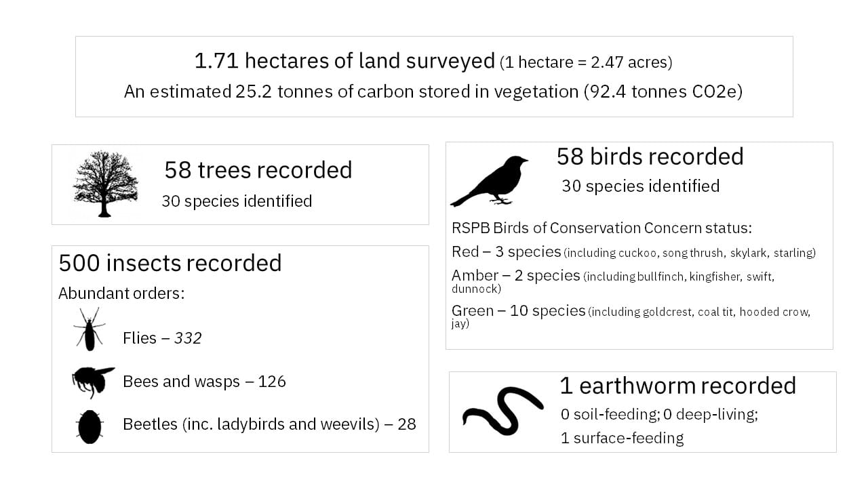
Task: Click the 'Abundant orders:' label
Action: coord(121,293)
